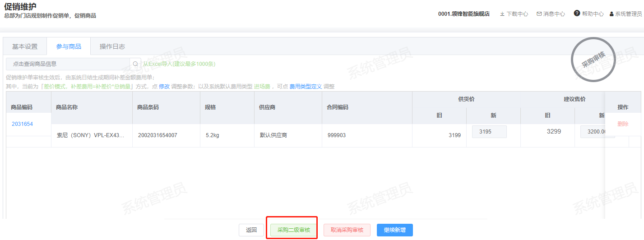The height and width of the screenshot is (240, 644).
Task: Click the 采购二级审核 button
Action: tap(294, 230)
